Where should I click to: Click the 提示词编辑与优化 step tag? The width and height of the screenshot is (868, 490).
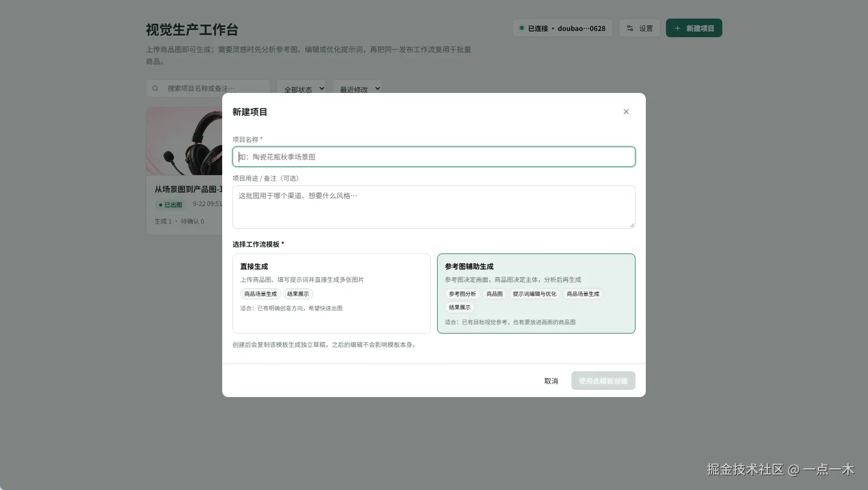(534, 294)
